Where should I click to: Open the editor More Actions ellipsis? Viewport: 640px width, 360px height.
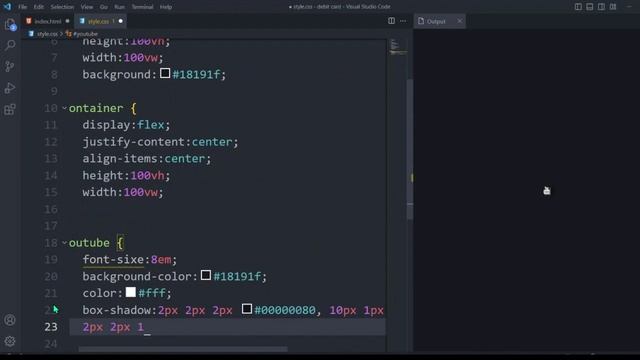[x=403, y=21]
